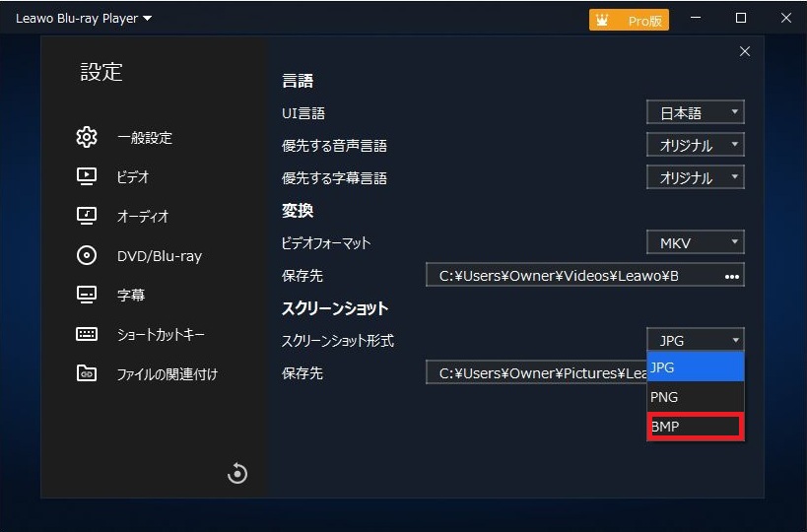Click the reset-to-default circular arrow icon

pos(236,474)
